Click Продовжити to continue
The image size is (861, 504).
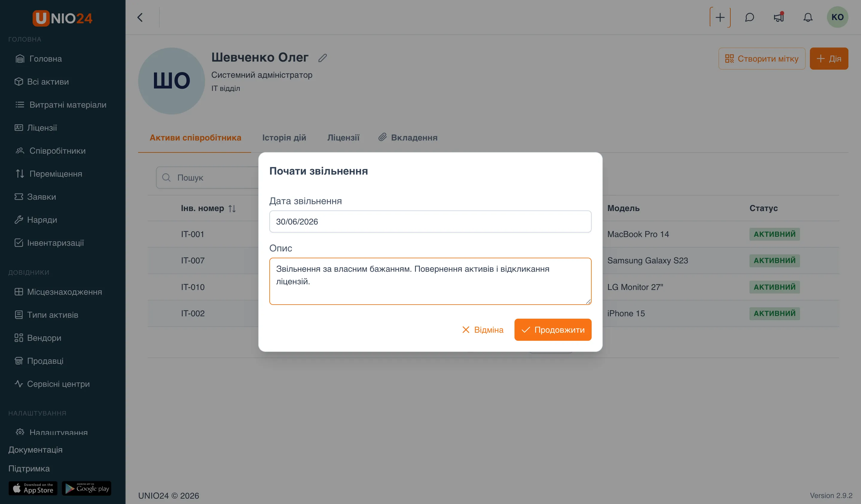point(553,330)
